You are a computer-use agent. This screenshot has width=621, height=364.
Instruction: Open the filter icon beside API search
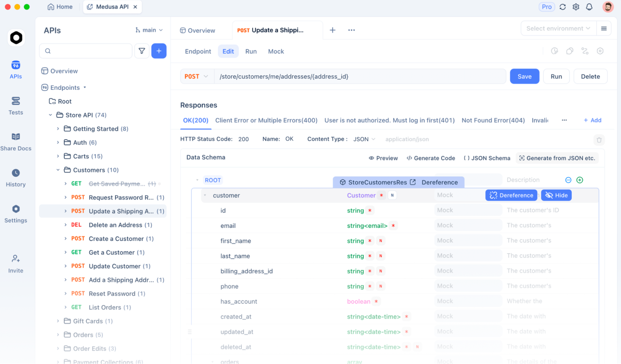click(x=142, y=51)
